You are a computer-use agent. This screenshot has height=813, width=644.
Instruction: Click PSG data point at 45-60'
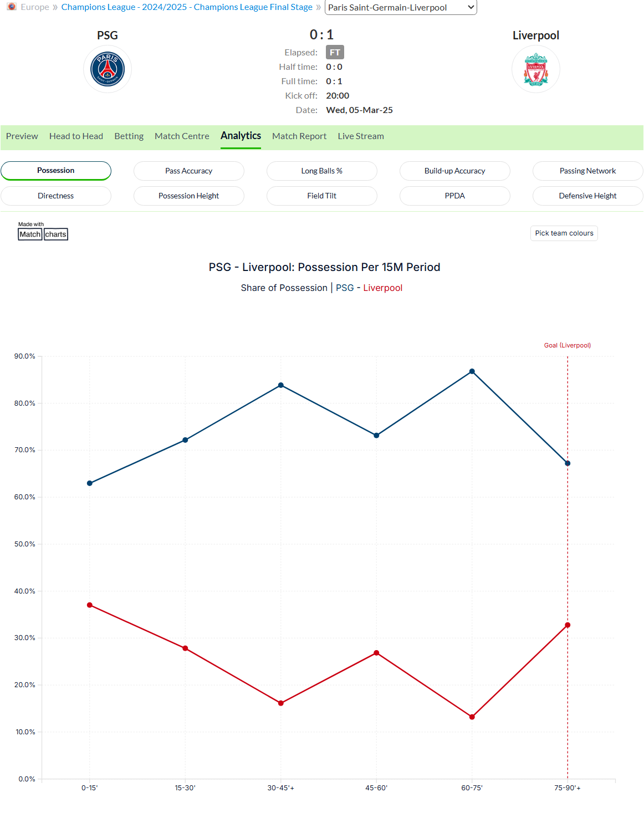click(376, 436)
